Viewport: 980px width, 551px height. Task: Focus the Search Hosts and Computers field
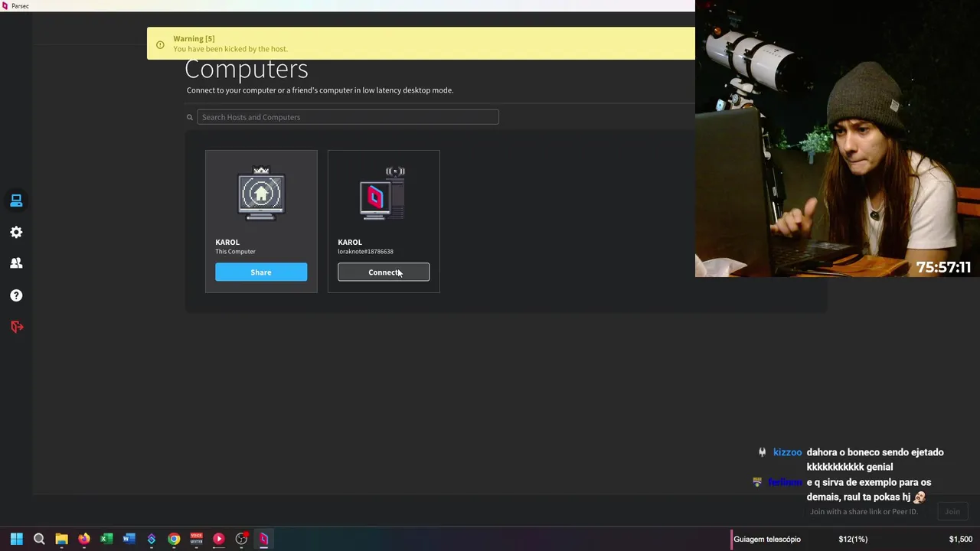click(348, 117)
